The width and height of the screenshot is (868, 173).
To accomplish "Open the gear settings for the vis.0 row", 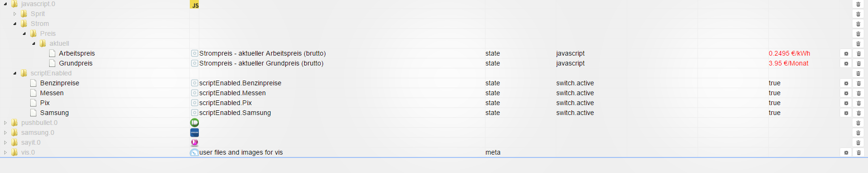I will coord(846,153).
